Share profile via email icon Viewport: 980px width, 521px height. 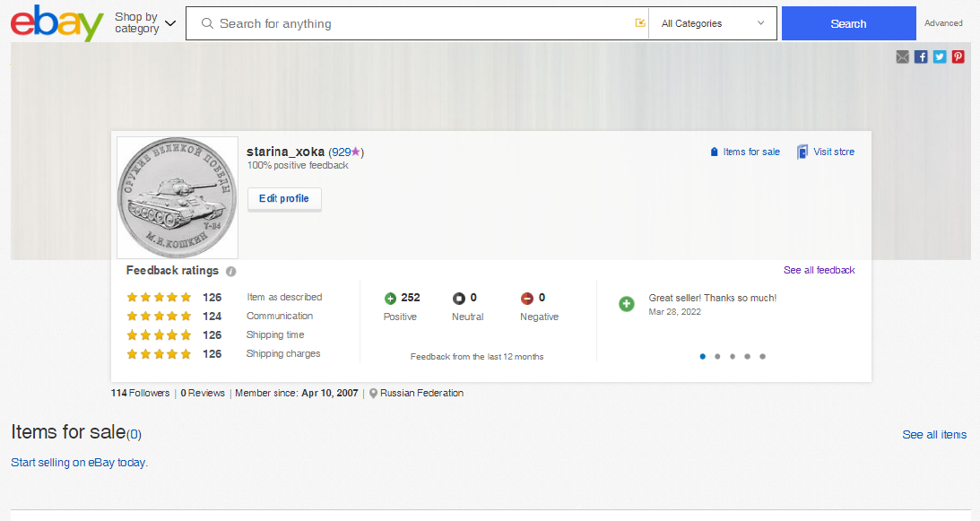tap(903, 56)
